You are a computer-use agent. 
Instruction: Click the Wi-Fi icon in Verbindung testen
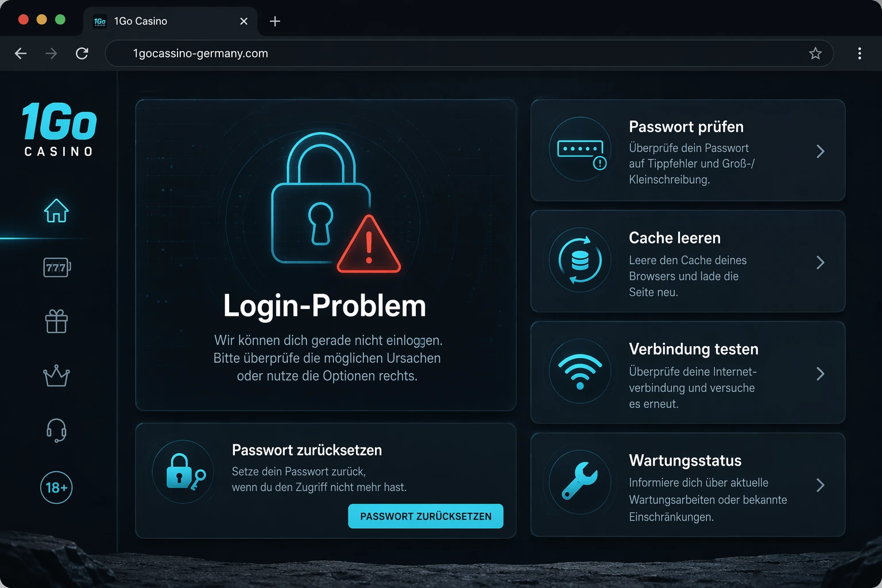(580, 372)
